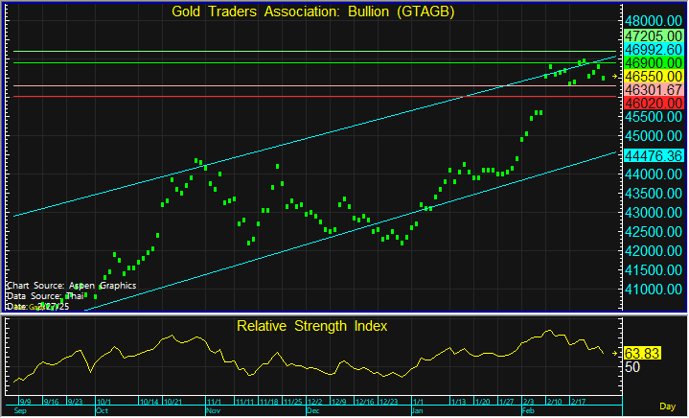
Task: Select the Dec month marker on time axis
Action: point(313,411)
